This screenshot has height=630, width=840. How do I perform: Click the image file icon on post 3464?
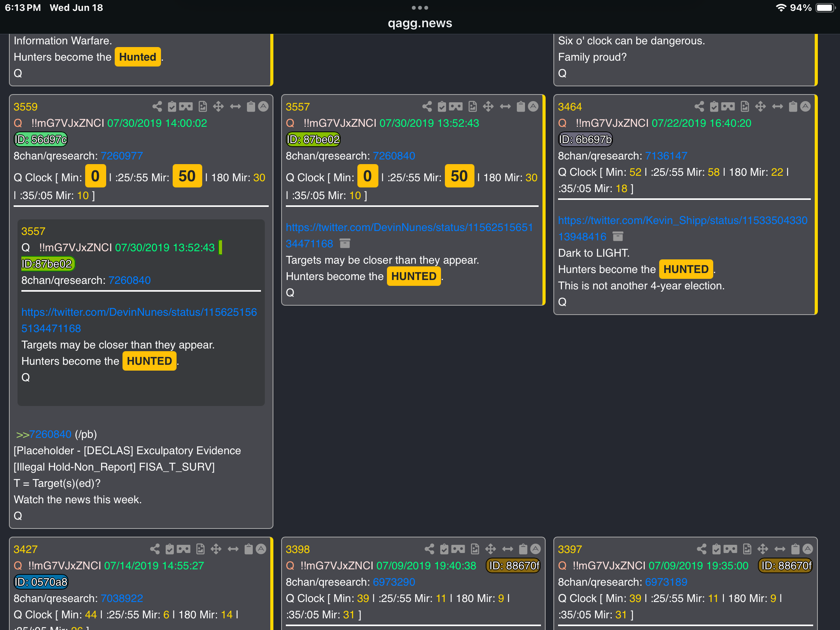pos(745,107)
